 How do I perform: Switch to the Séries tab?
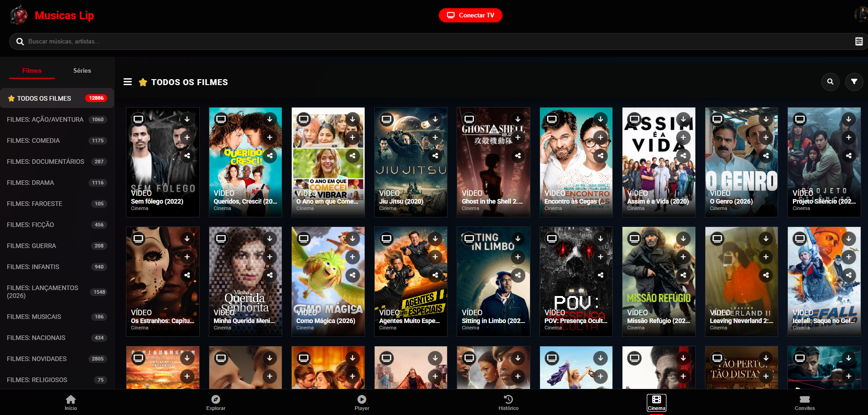point(82,70)
